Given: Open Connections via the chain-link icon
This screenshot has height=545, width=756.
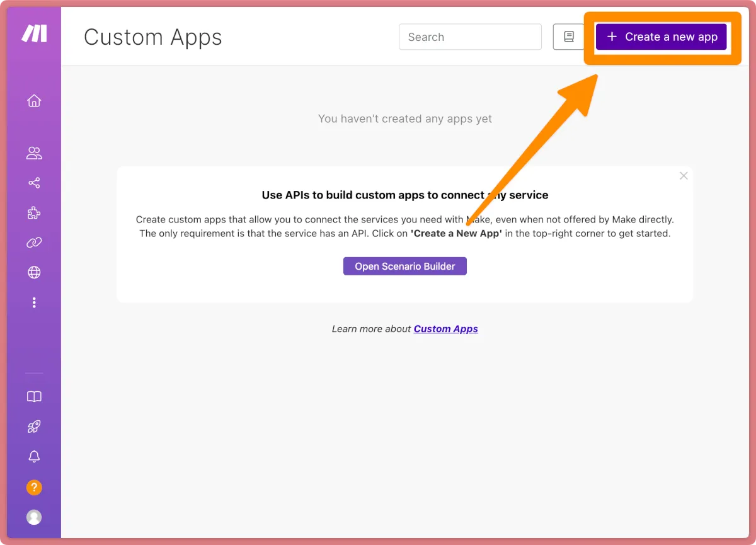Looking at the screenshot, I should 34,243.
